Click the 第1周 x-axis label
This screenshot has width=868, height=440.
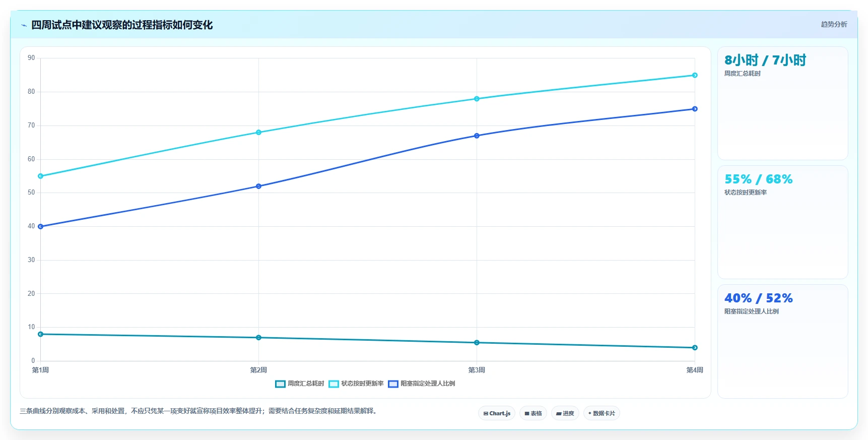coord(40,370)
